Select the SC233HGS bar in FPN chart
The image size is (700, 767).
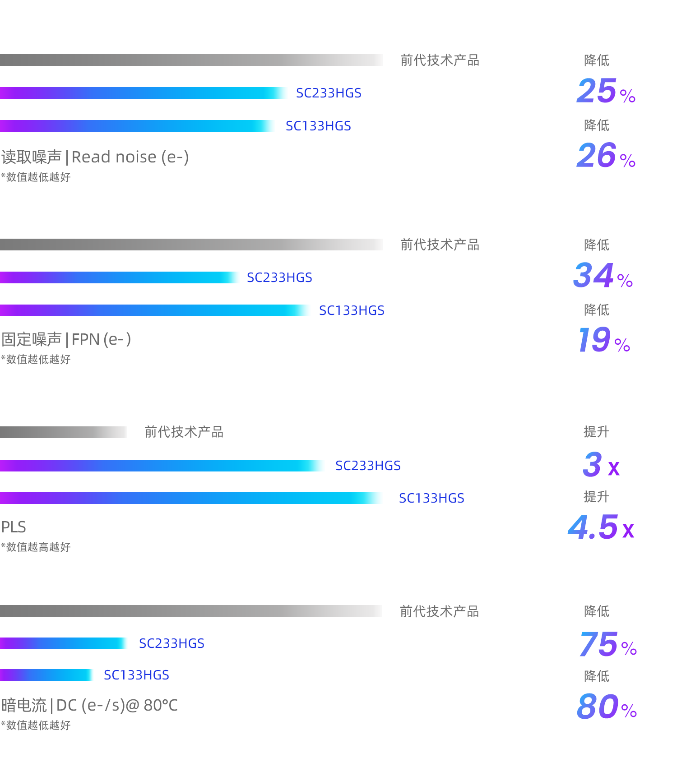click(119, 277)
